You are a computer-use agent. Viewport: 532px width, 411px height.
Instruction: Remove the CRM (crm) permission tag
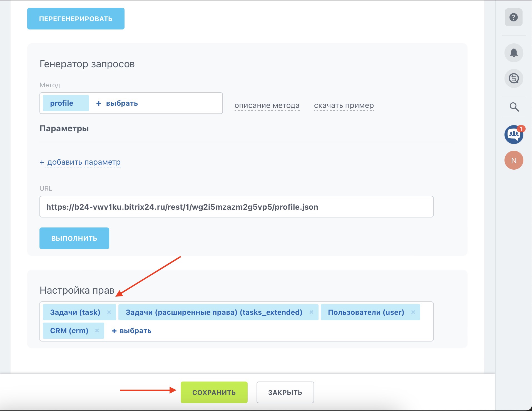[97, 330]
